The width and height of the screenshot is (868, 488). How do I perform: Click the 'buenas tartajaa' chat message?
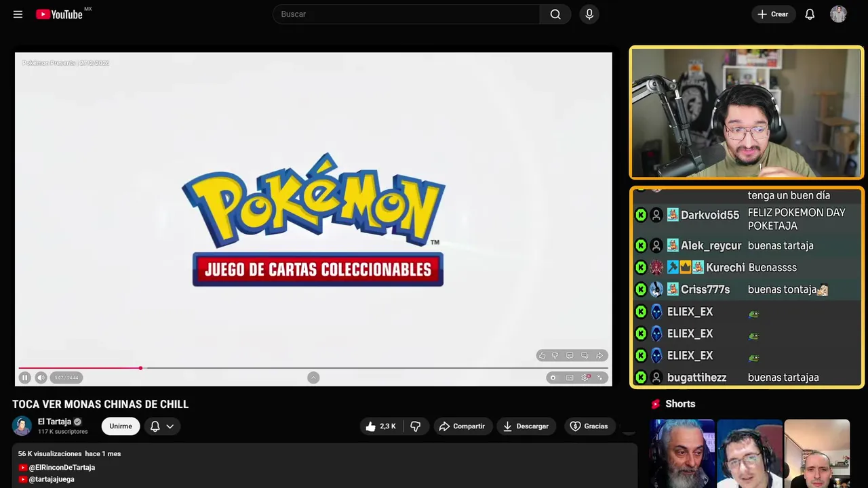pos(783,378)
